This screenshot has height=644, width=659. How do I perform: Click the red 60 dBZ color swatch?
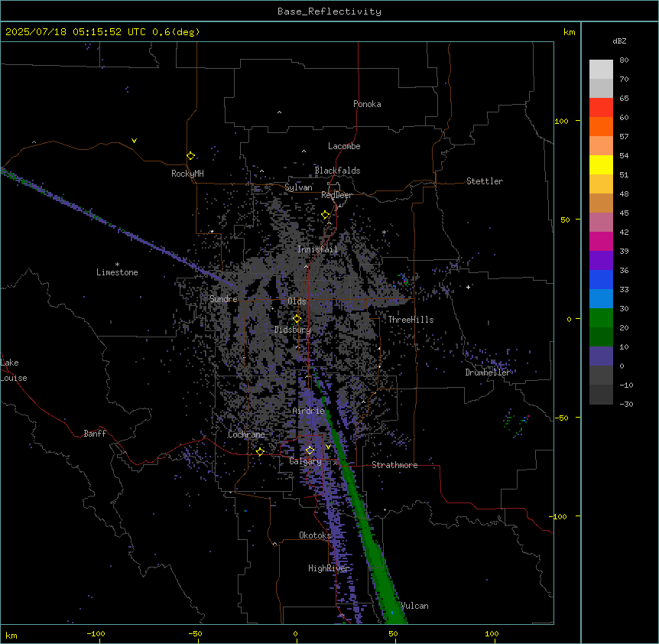tap(601, 108)
